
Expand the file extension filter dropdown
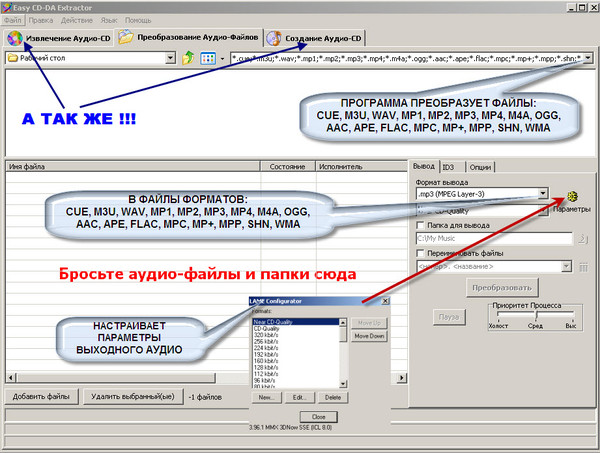[588, 58]
